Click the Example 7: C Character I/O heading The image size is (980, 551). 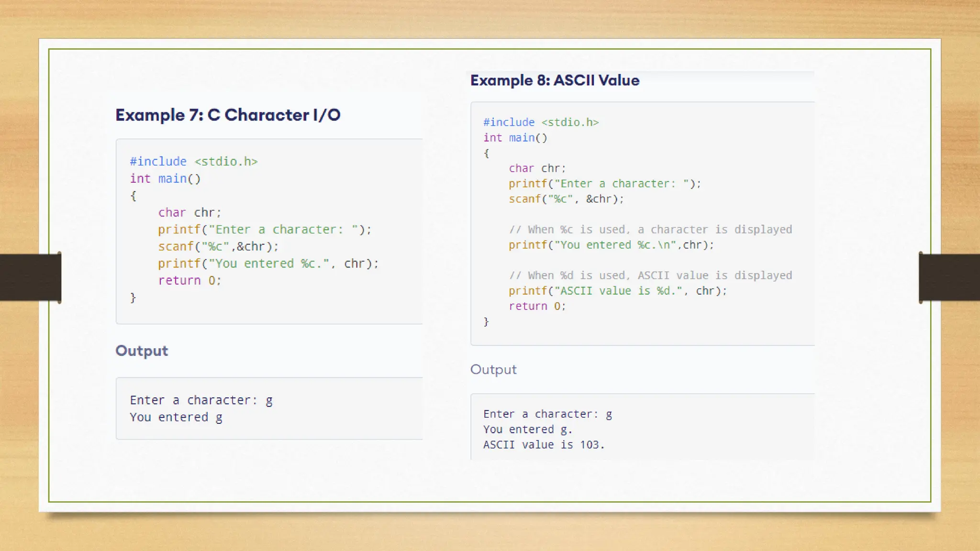coord(228,115)
